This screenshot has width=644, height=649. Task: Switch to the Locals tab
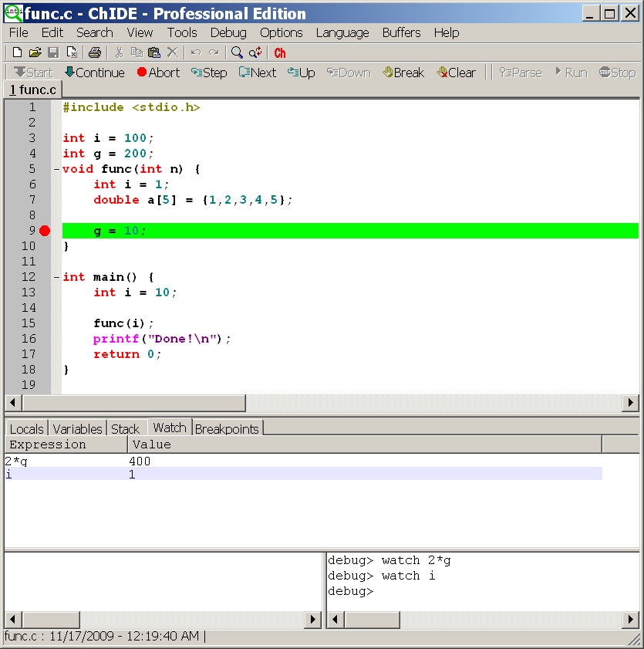27,428
